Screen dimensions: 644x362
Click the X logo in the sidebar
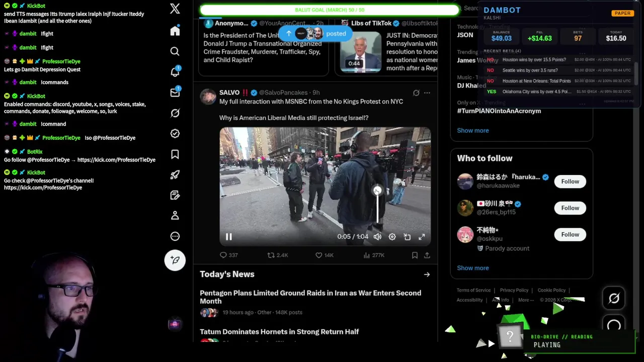click(175, 9)
